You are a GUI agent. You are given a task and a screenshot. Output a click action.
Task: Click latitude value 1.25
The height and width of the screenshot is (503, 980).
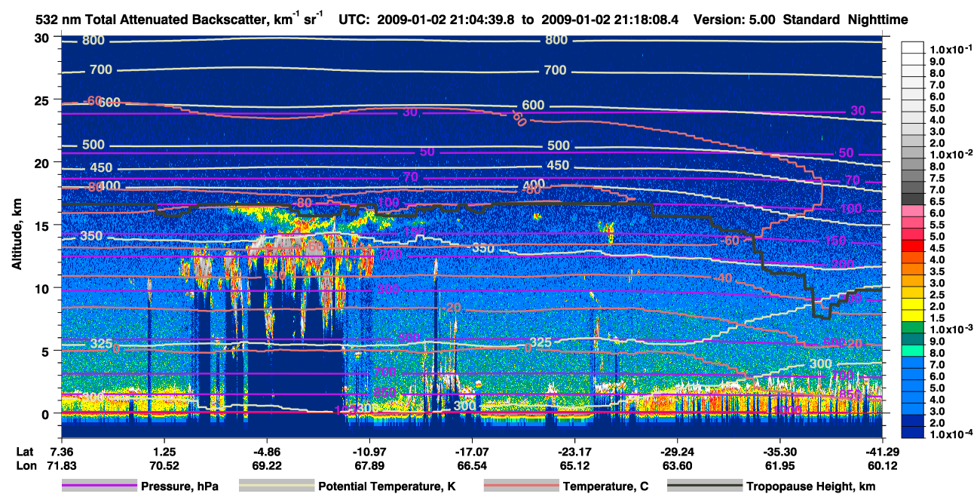163,452
